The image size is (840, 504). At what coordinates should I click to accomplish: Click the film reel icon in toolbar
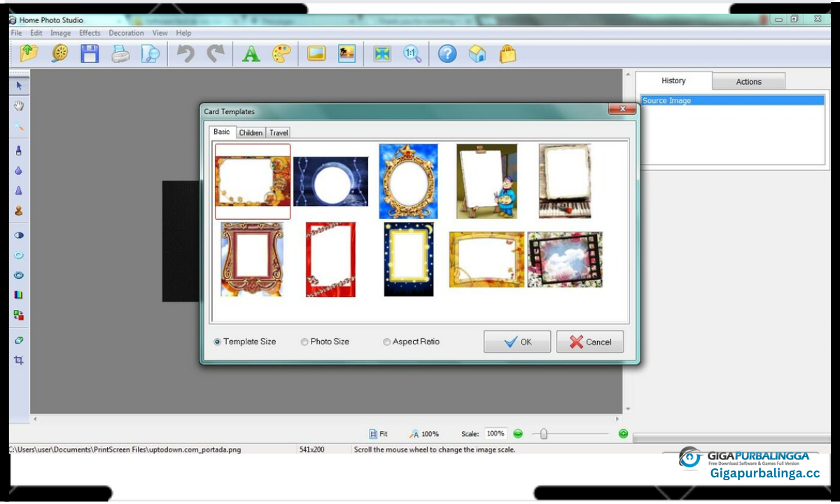59,53
